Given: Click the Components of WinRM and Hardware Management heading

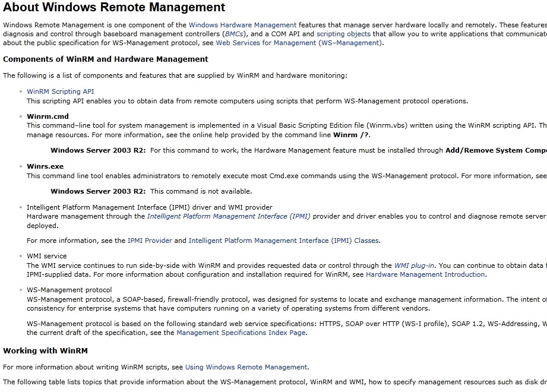Looking at the screenshot, I should (105, 59).
